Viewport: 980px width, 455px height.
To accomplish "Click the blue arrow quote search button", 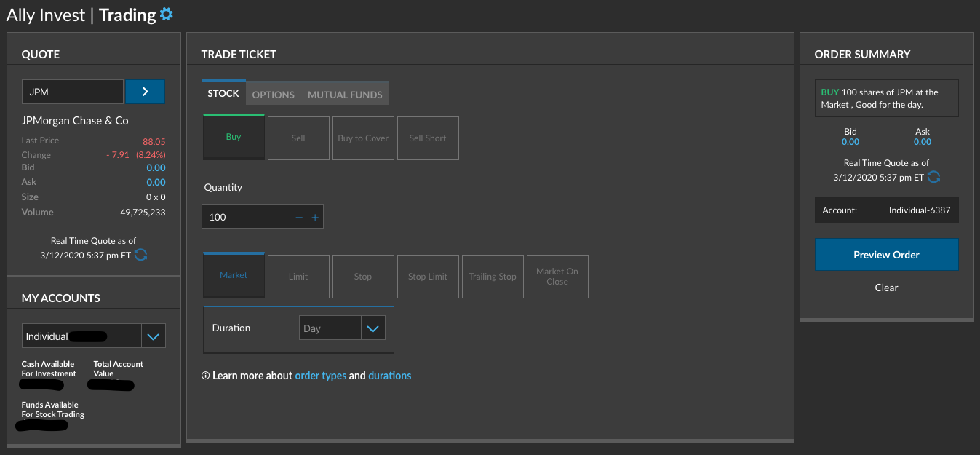I will click(145, 92).
